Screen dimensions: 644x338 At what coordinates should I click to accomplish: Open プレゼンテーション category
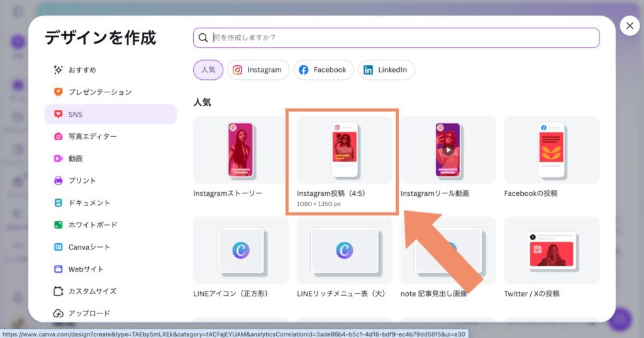point(111,92)
